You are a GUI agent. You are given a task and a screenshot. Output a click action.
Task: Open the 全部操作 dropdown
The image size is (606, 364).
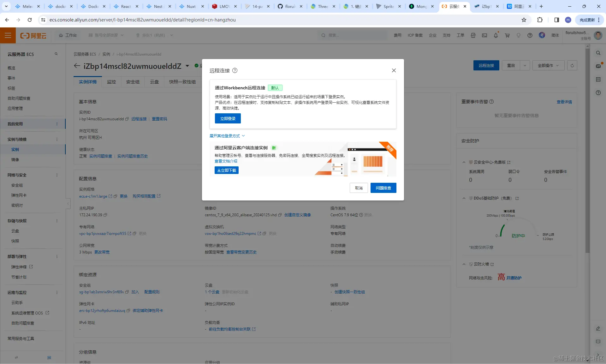[548, 65]
